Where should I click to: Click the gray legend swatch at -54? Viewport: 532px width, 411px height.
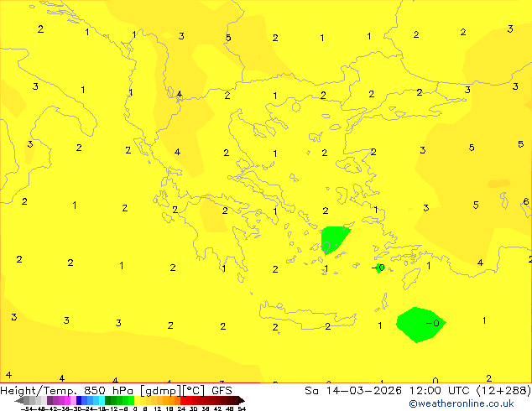click(27, 400)
